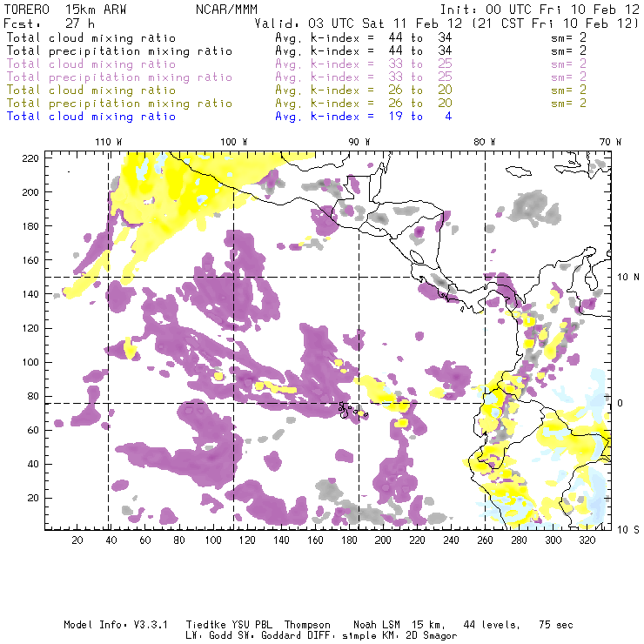Screen dimensions: 644x644
Task: Select the "44 levels," footer text
Action: point(492,625)
